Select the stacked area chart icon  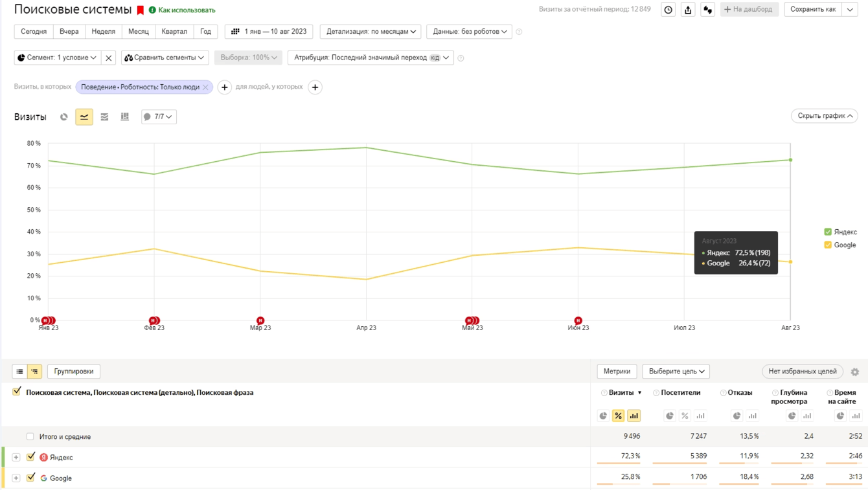click(x=104, y=117)
